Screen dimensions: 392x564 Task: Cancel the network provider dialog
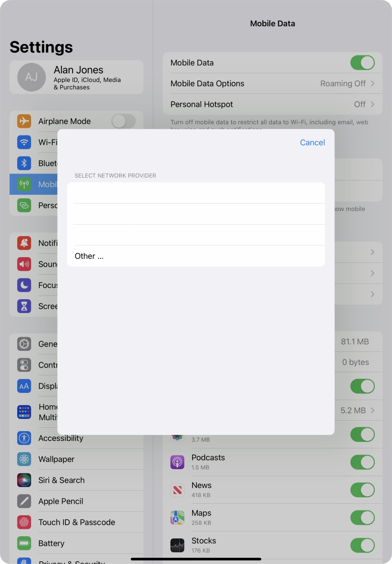312,142
